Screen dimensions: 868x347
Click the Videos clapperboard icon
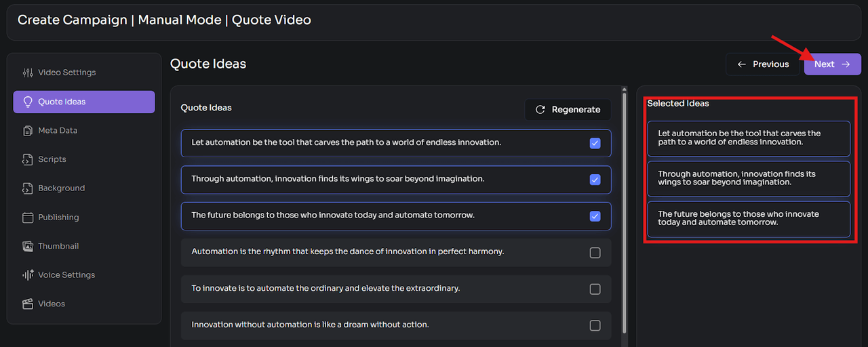[28, 304]
